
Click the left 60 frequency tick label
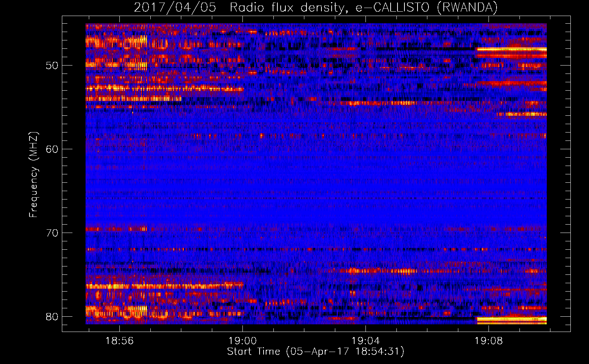coord(52,149)
